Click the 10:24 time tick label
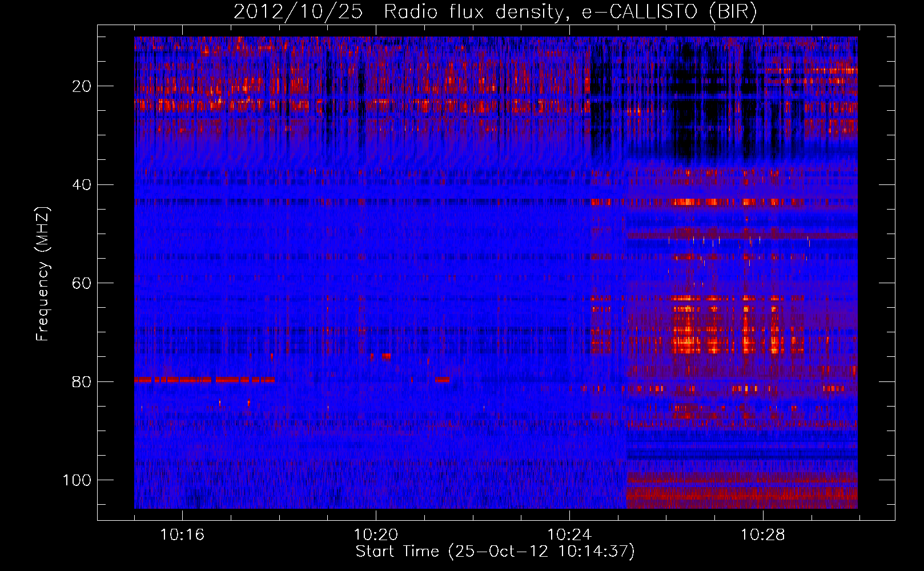 569,535
